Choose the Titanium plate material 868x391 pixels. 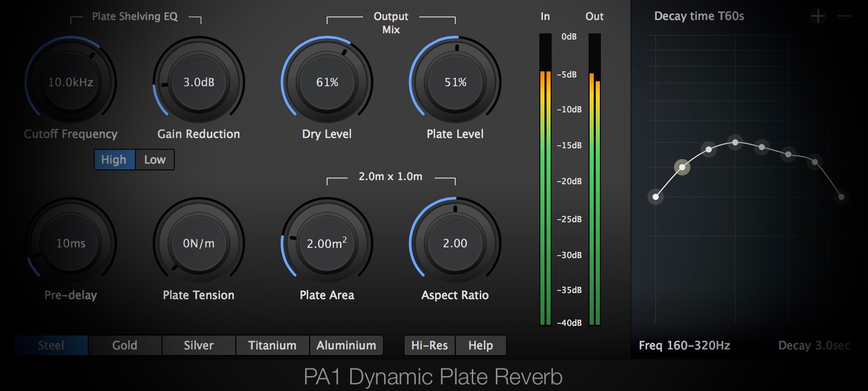[273, 345]
